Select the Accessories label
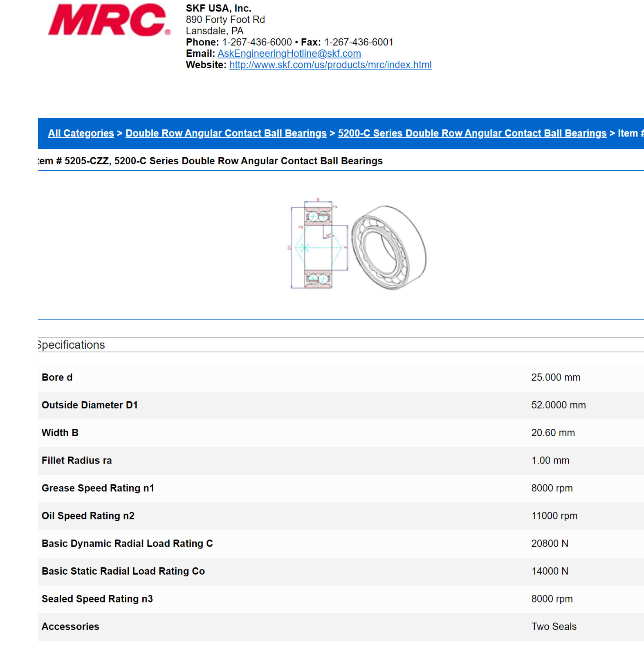 tap(70, 627)
